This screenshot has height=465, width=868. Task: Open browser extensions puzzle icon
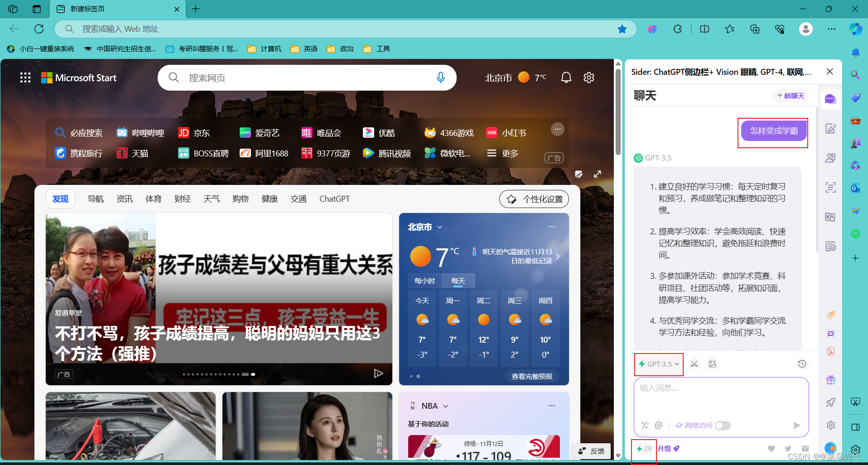(x=677, y=29)
